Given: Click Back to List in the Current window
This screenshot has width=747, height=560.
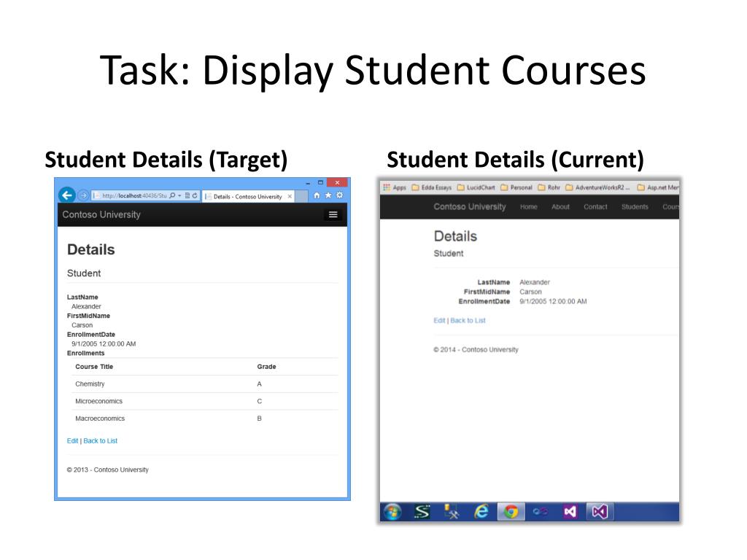Looking at the screenshot, I should tap(468, 321).
